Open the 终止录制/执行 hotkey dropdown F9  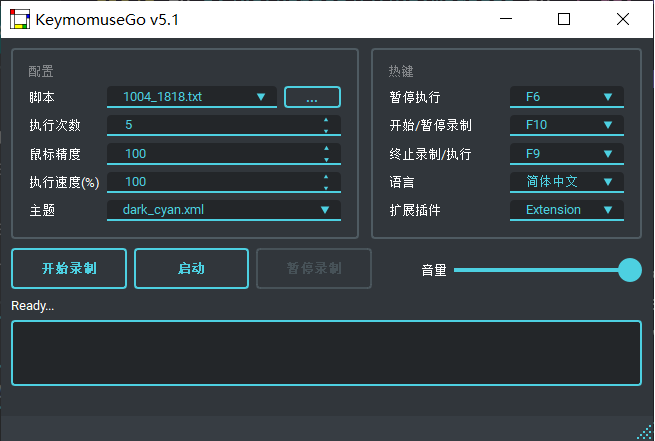566,154
